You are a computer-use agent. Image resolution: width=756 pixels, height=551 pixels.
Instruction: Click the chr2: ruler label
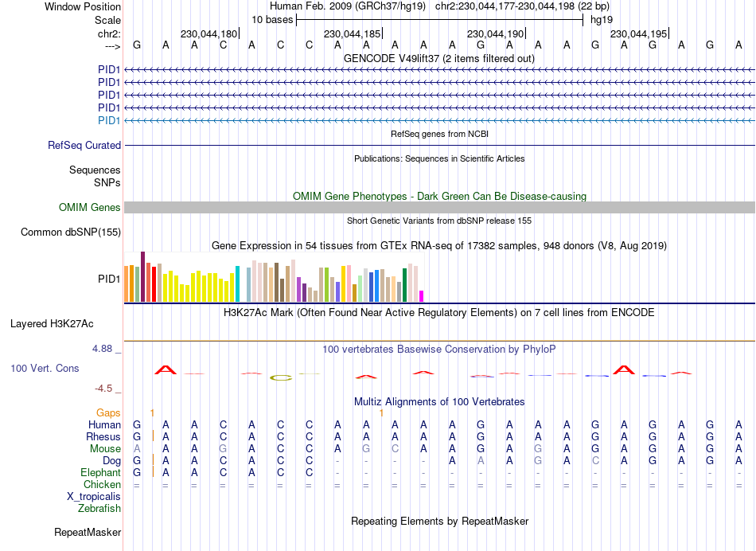tap(109, 33)
